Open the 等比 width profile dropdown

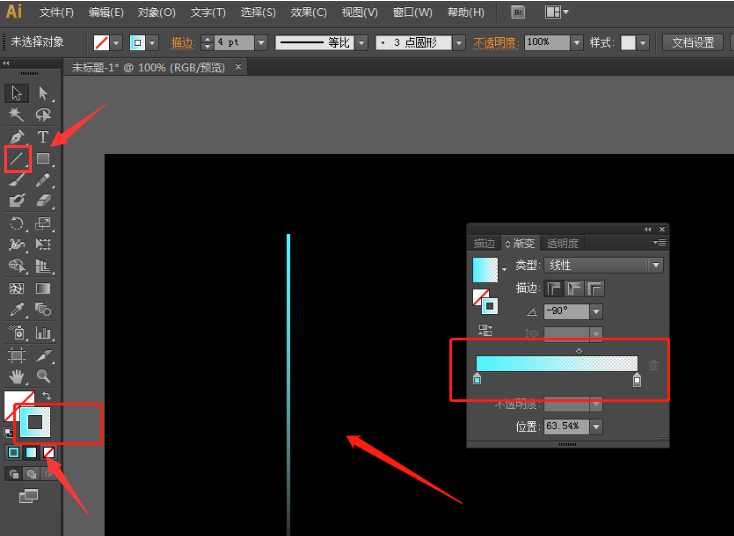tap(361, 43)
